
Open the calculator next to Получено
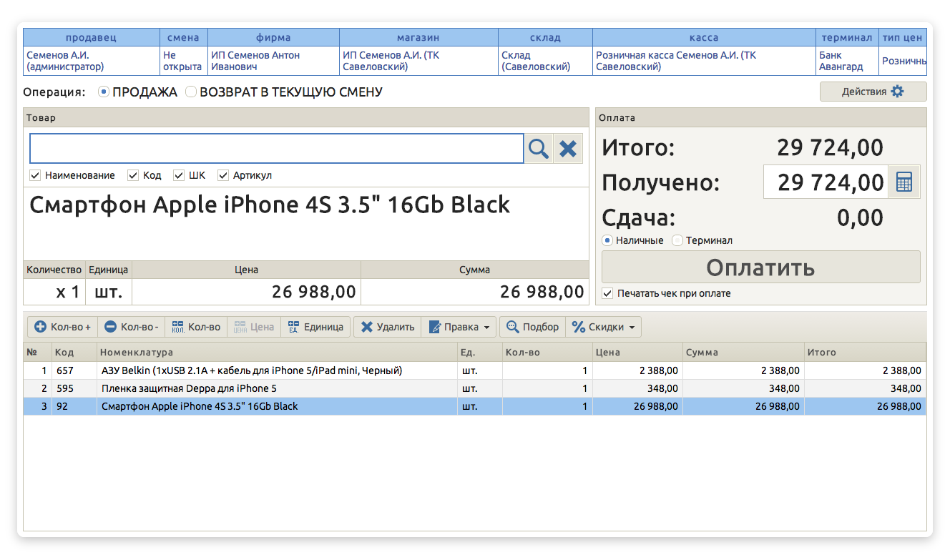point(904,182)
